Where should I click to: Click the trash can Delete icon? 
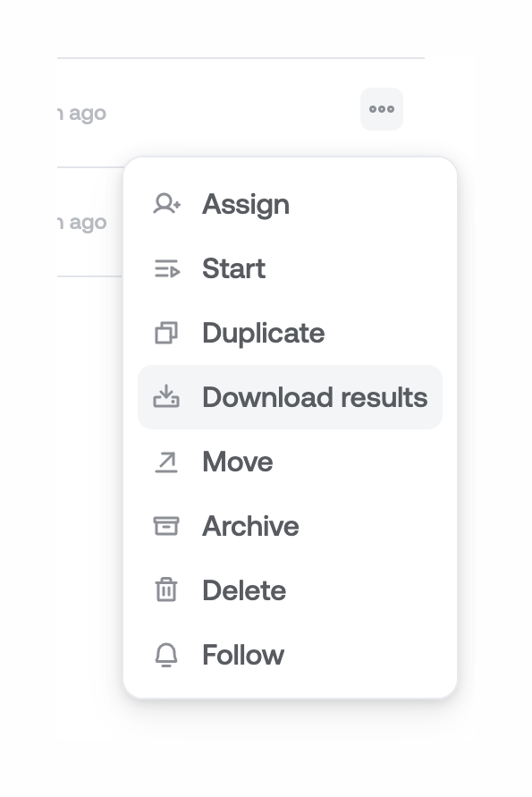(x=166, y=590)
